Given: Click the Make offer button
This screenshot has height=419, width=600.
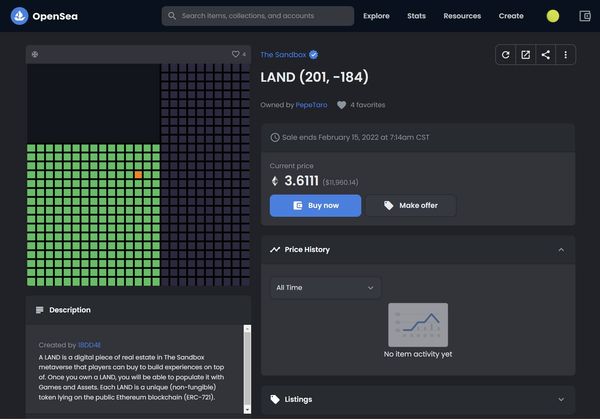Looking at the screenshot, I should [x=410, y=206].
